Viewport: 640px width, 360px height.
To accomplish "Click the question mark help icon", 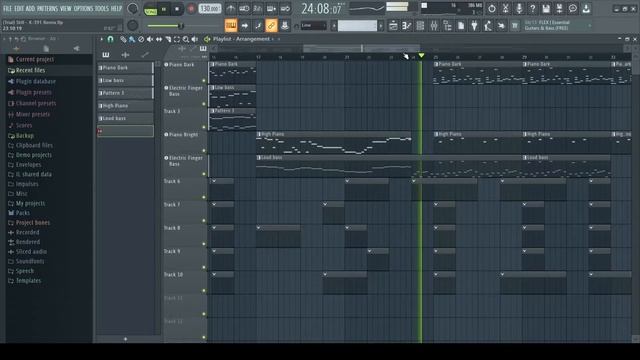I will [532, 9].
